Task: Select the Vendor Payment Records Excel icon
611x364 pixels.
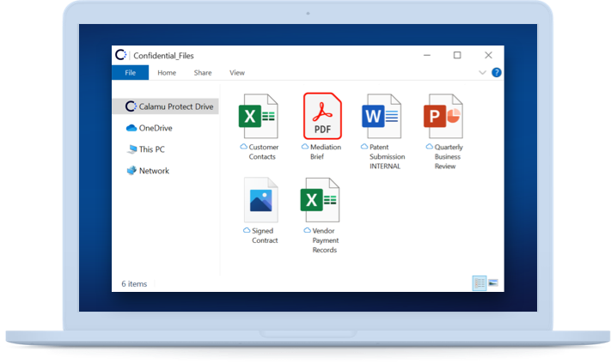Action: point(320,200)
